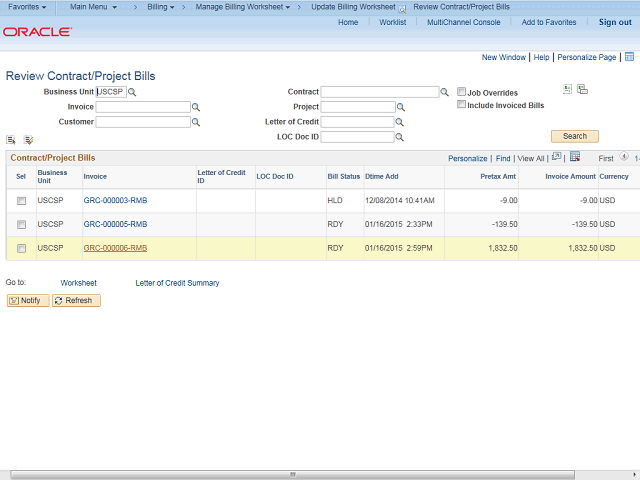Open invoice GRC-000006-RMB link
Viewport: 640px width, 480px height.
(115, 248)
